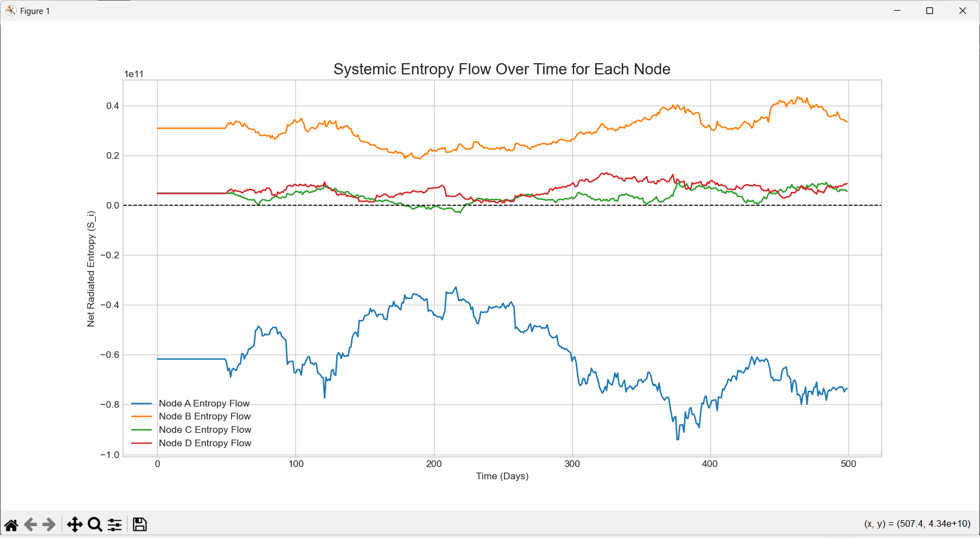This screenshot has height=538, width=980.
Task: Click the Node A Entropy Flow legend label
Action: coord(204,403)
